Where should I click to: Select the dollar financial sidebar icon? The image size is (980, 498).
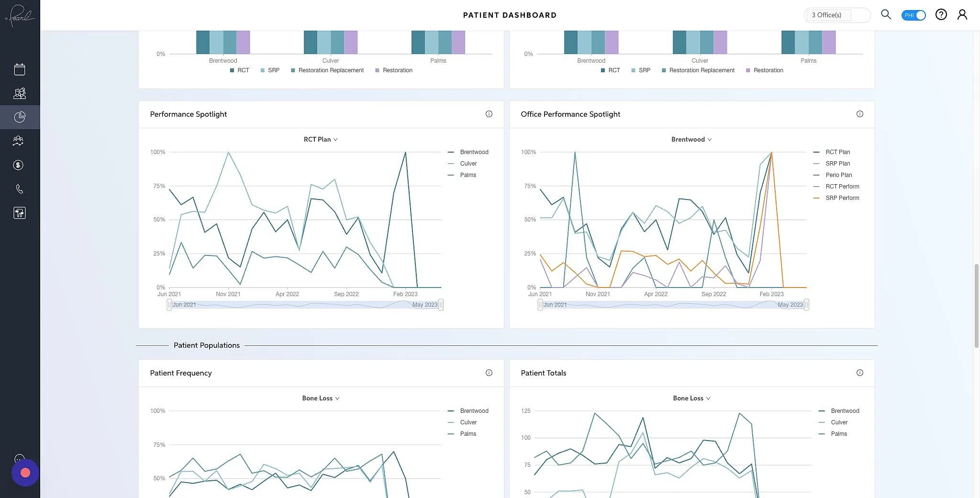19,165
